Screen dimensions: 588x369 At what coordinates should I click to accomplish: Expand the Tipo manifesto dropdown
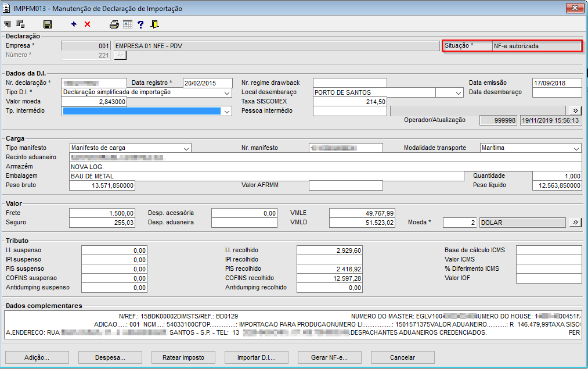186,148
